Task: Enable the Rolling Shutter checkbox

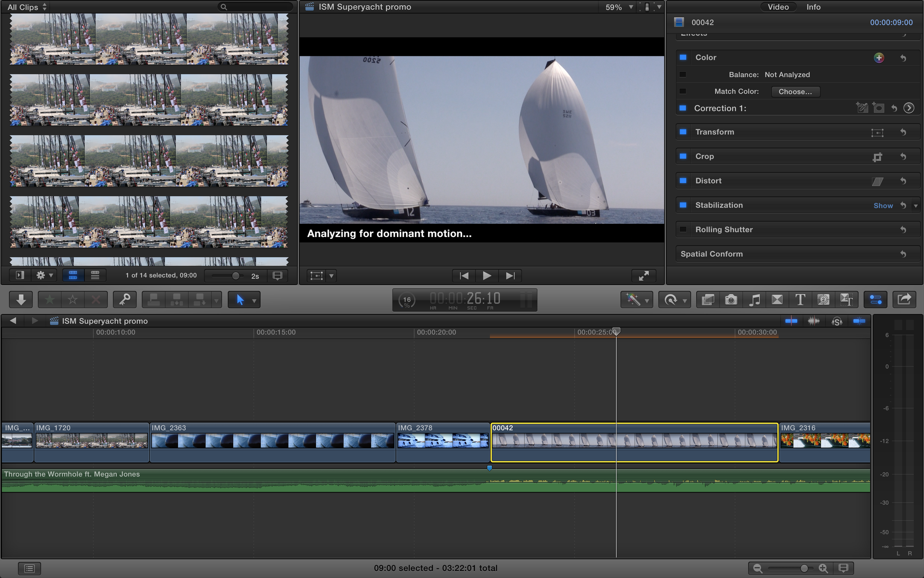Action: coord(683,229)
